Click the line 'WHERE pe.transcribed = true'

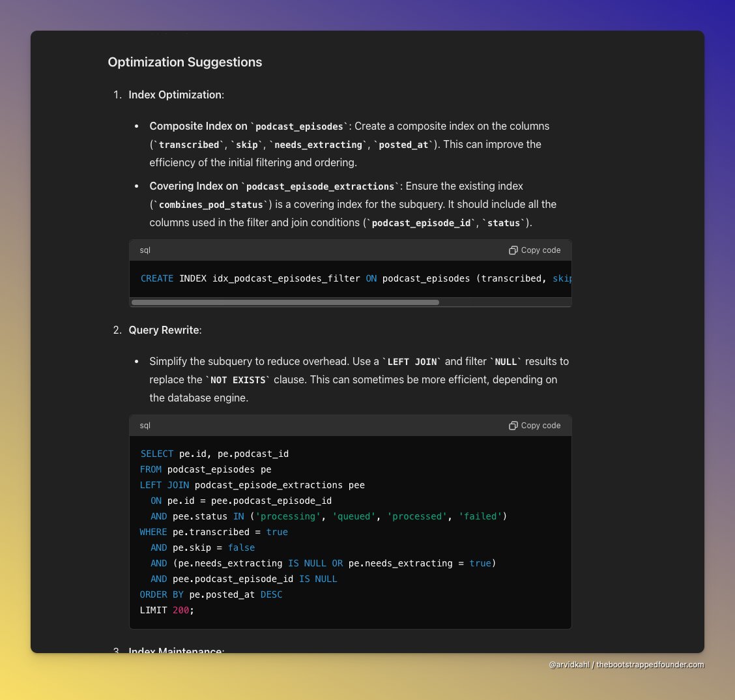[x=214, y=532]
